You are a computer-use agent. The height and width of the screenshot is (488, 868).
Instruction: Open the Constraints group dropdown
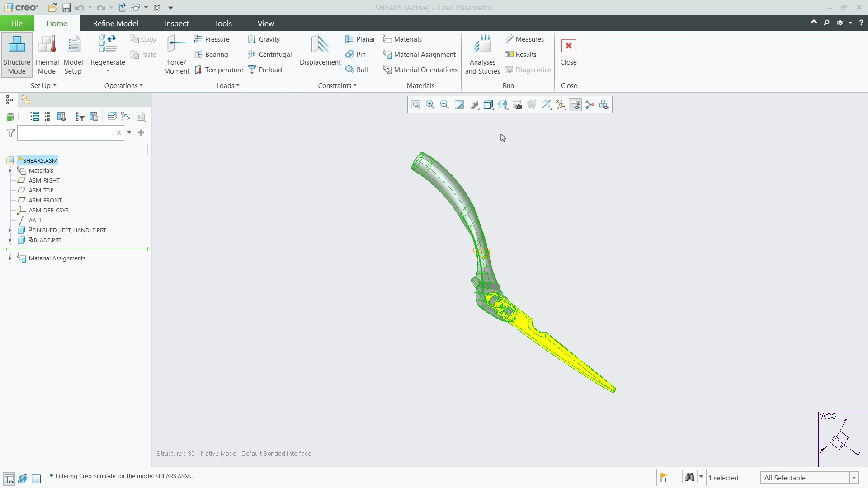point(337,86)
